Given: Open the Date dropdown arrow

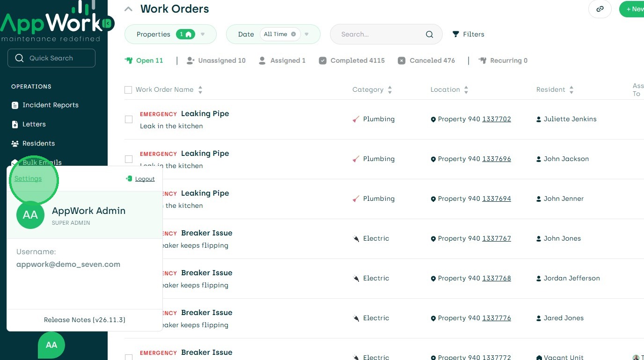Looking at the screenshot, I should tap(307, 34).
